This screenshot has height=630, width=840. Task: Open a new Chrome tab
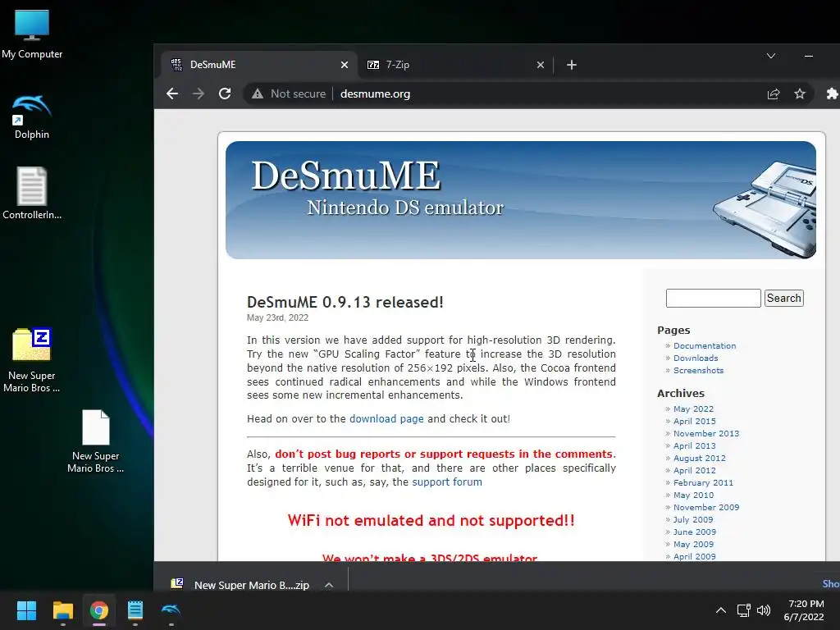tap(572, 65)
